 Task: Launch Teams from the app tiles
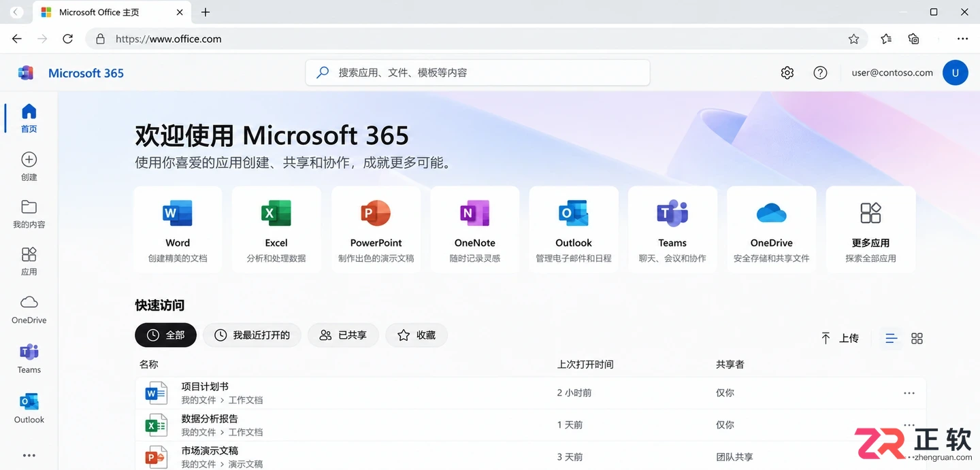coord(672,229)
